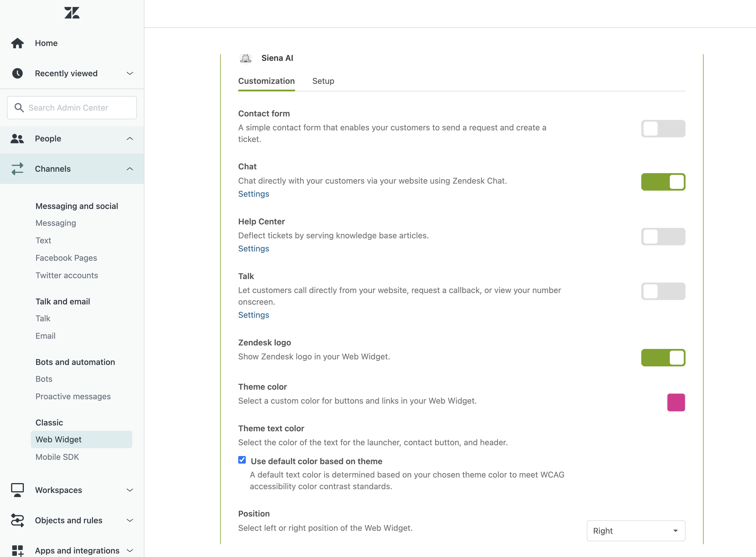The height and width of the screenshot is (557, 756).
Task: Click the People group icon
Action: [x=17, y=139]
